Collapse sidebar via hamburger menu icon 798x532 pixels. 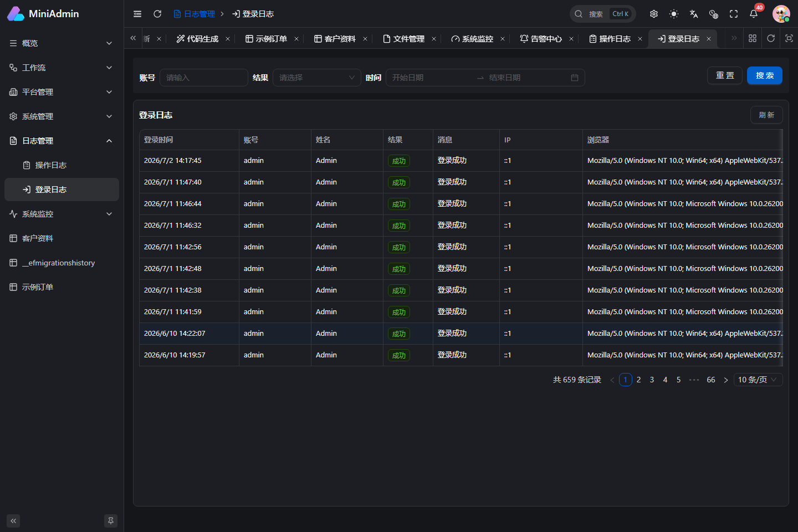pyautogui.click(x=137, y=14)
